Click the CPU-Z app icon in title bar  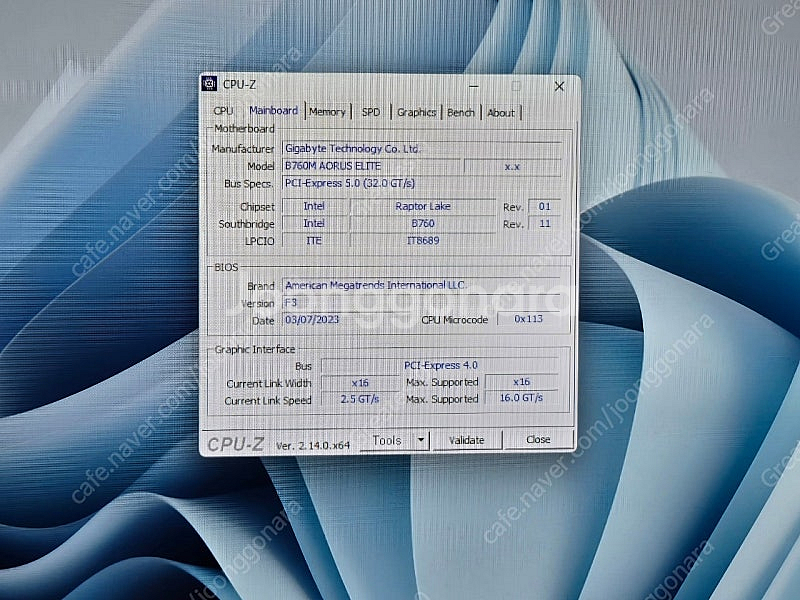click(209, 84)
